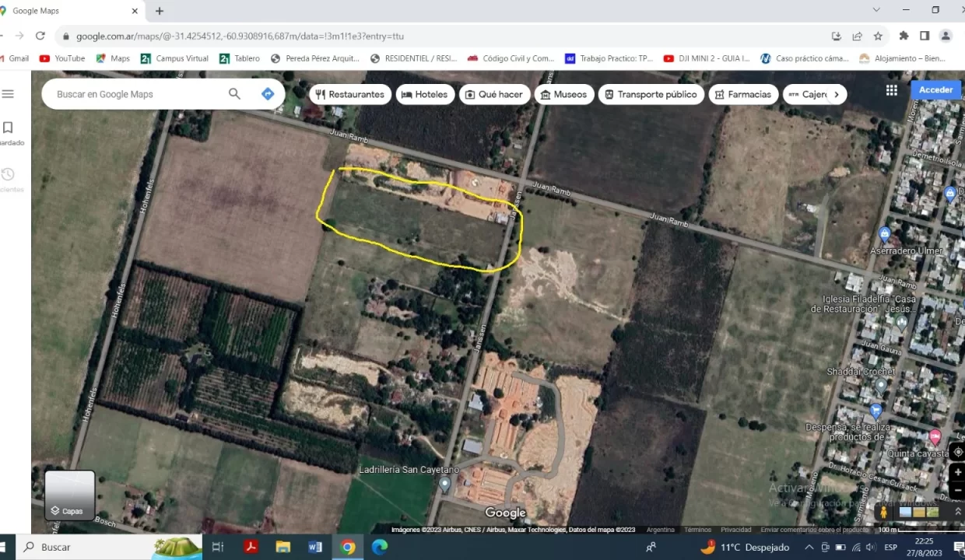
Task: Select the Restaurantes category chip
Action: 349,94
